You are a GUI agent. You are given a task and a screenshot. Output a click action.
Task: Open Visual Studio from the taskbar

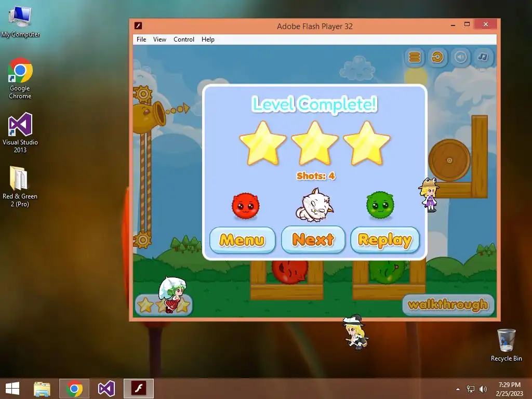click(x=106, y=389)
